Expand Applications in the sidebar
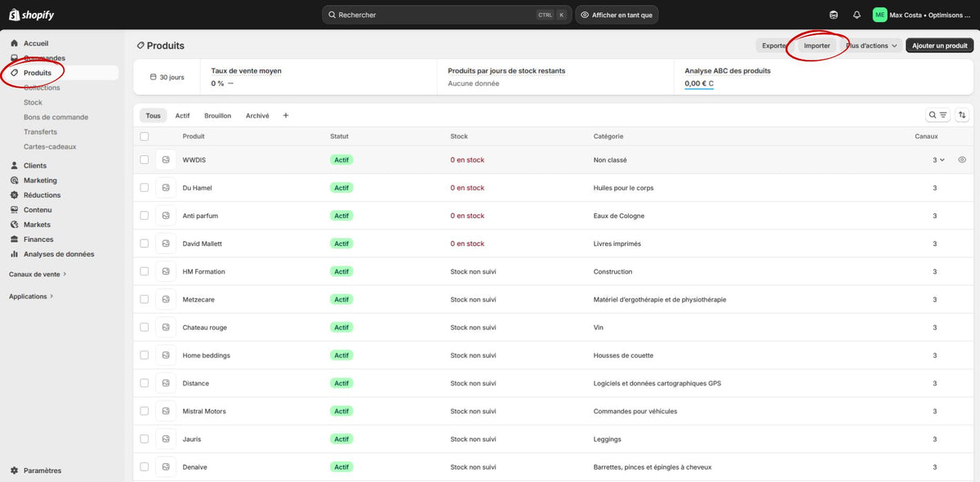Screen dimensions: 980x482 (x=31, y=297)
